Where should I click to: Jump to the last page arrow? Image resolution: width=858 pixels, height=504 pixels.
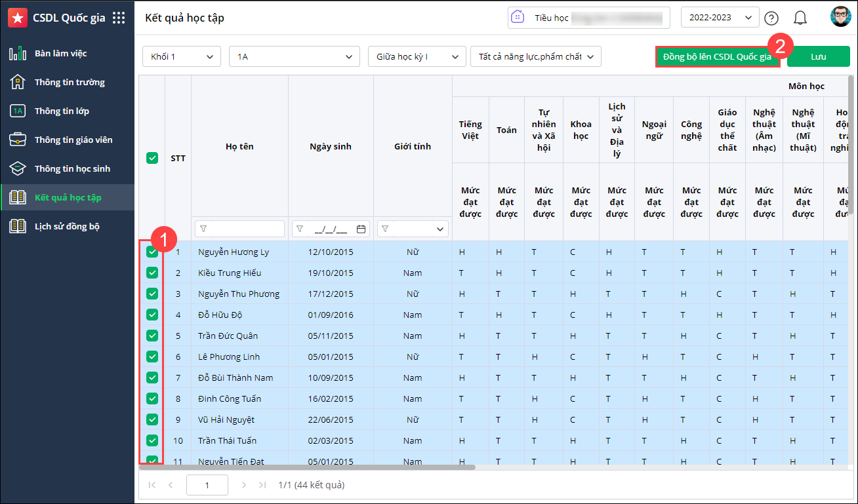tap(262, 485)
